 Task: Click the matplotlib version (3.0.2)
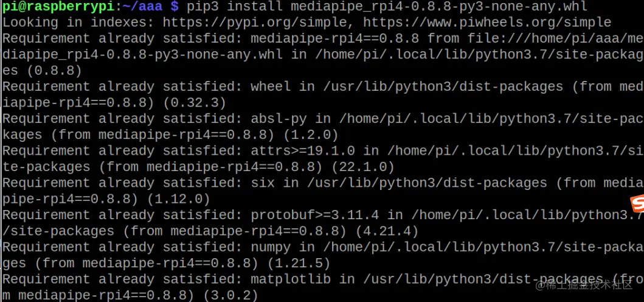(231, 295)
